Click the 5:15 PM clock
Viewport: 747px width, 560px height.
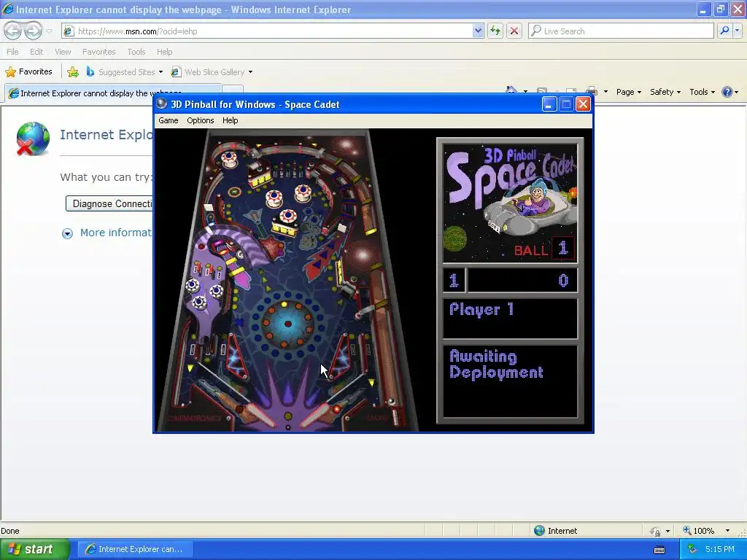(720, 549)
